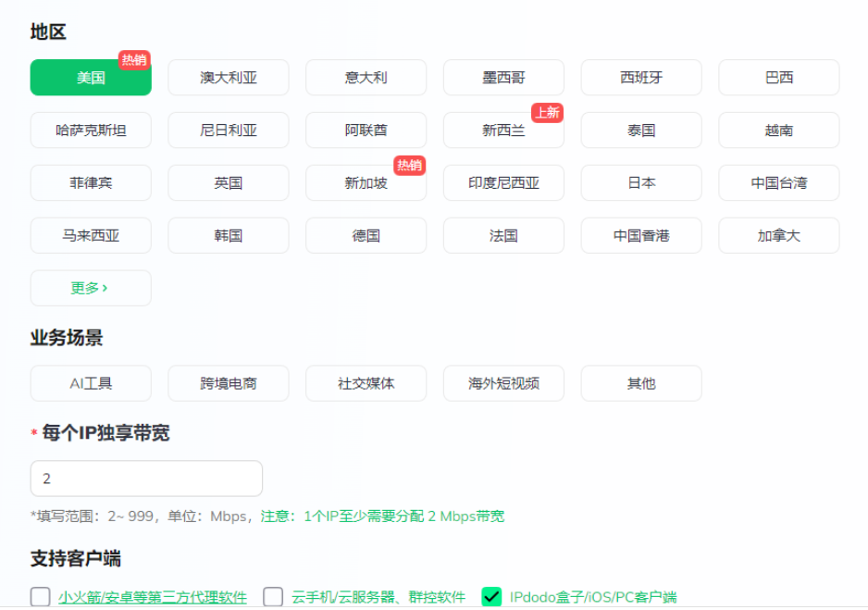Choose 跨境电商 business scenario
Viewport: 868px width, 610px height.
click(x=229, y=383)
